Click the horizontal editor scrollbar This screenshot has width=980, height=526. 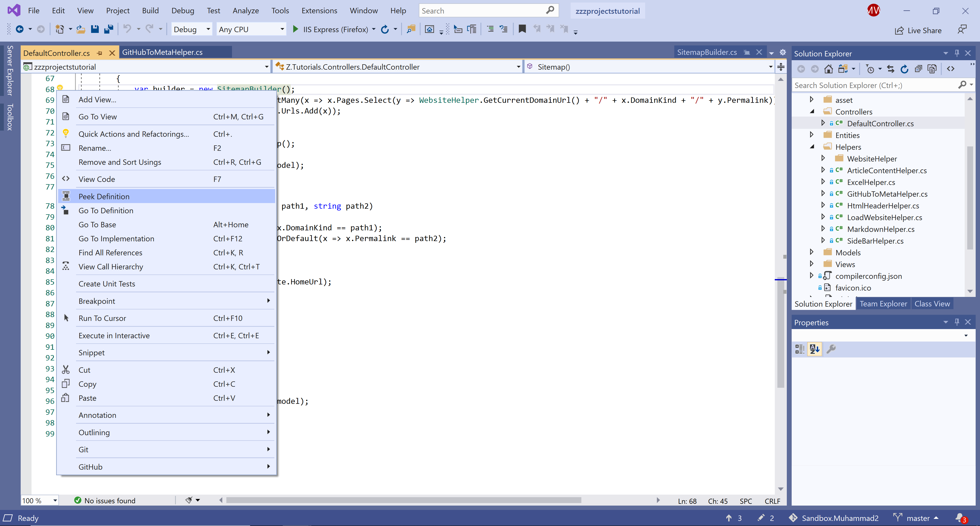coord(403,500)
